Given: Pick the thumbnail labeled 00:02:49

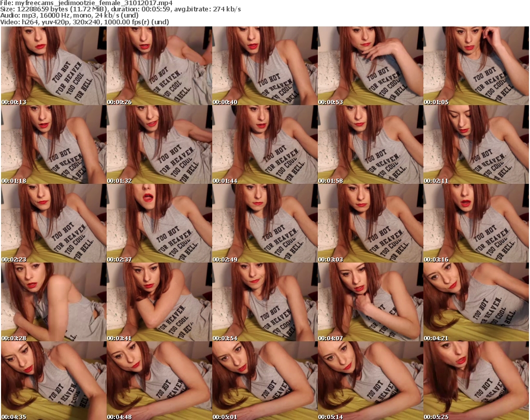Looking at the screenshot, I should pos(264,223).
